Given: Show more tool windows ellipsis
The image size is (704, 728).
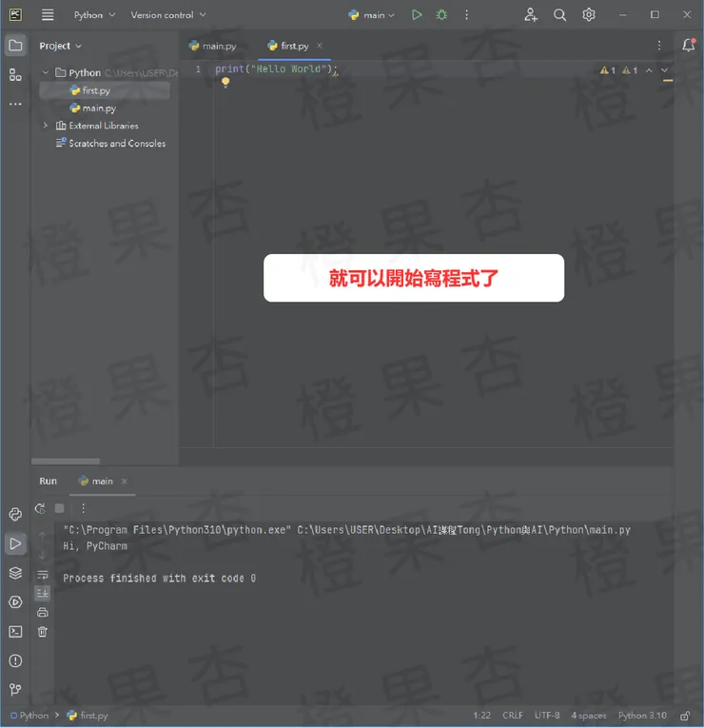Looking at the screenshot, I should coord(15,104).
